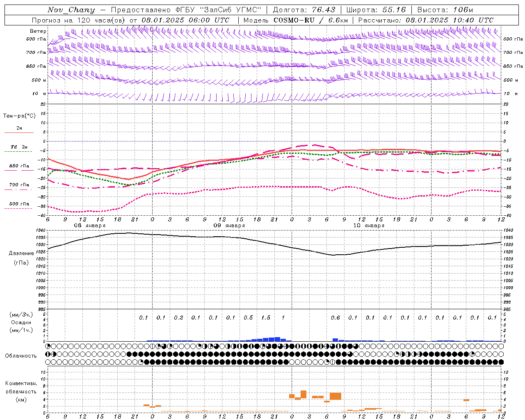Click the "850 гПа" temperature legend entry
Viewport: 525px width, 420px height.
point(19,166)
